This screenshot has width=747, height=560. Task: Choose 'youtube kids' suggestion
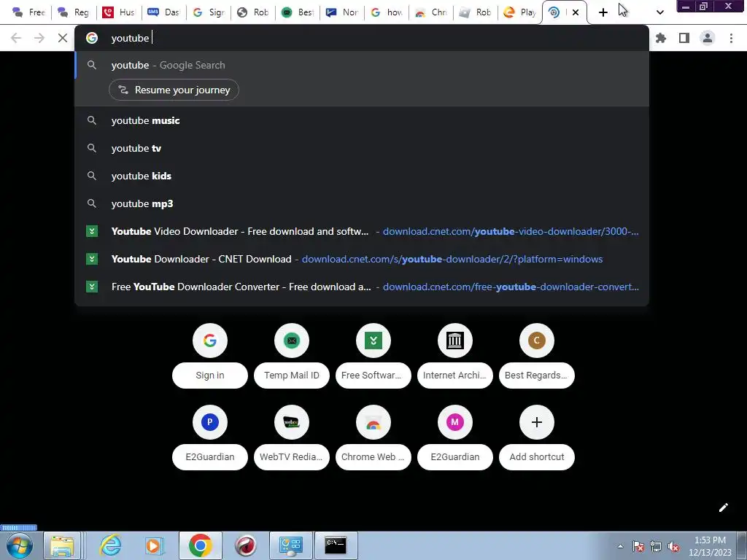pyautogui.click(x=362, y=176)
